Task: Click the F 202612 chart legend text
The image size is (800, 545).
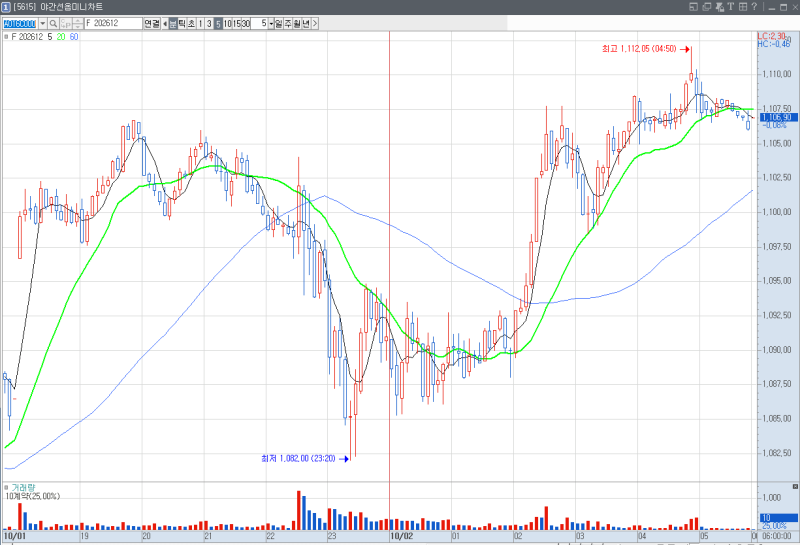Action: (x=27, y=37)
